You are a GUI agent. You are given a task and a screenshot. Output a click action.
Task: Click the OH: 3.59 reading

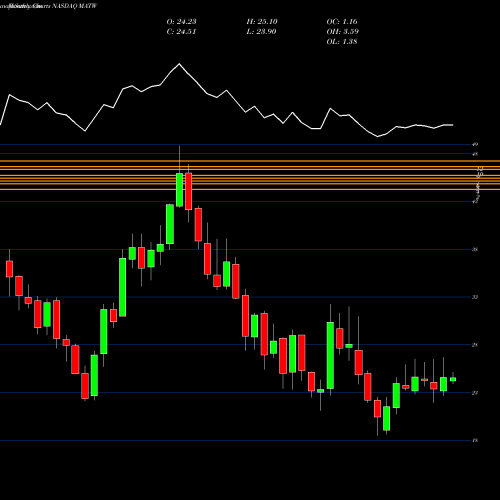tap(343, 32)
